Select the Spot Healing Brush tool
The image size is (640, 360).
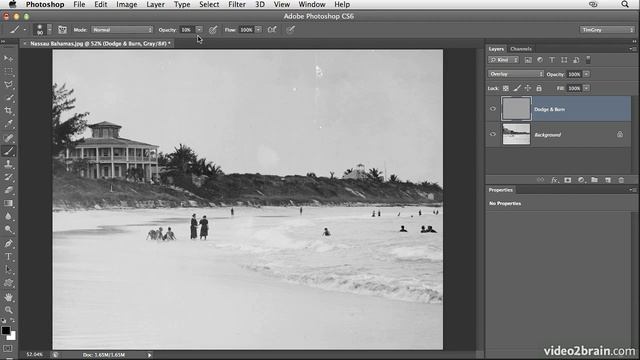(x=8, y=138)
